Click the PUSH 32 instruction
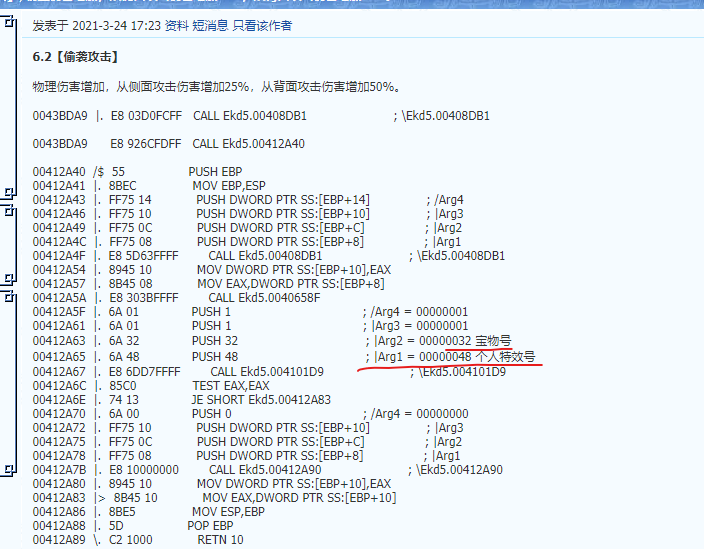704x549 pixels. 214,340
